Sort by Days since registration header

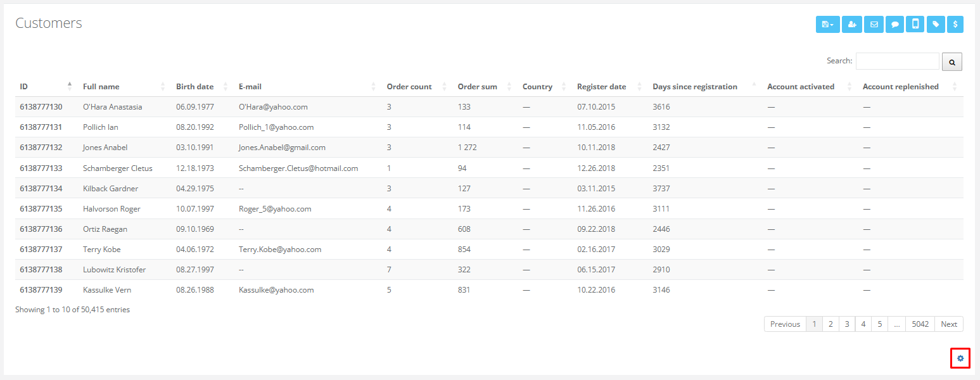click(x=694, y=87)
